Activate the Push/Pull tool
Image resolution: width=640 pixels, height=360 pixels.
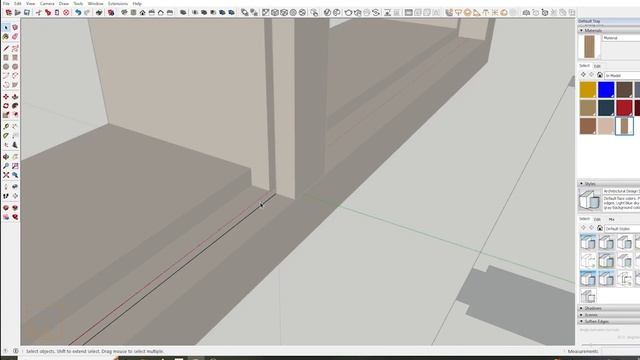tap(15, 97)
